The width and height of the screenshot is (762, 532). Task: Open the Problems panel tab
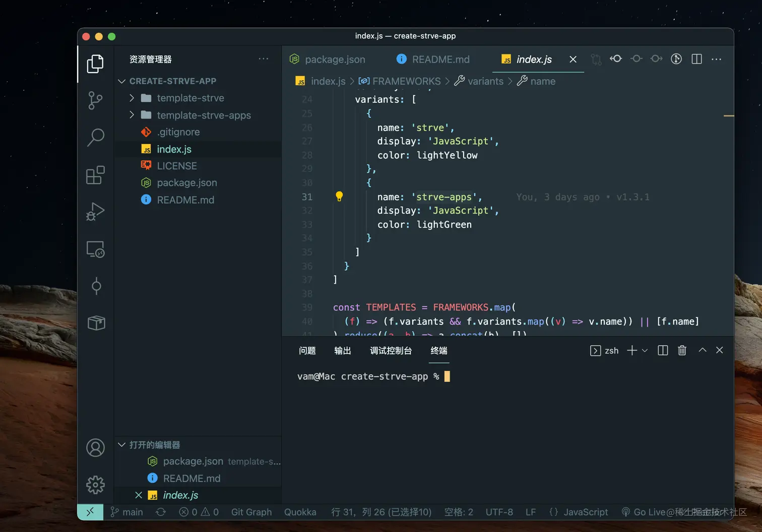click(307, 351)
